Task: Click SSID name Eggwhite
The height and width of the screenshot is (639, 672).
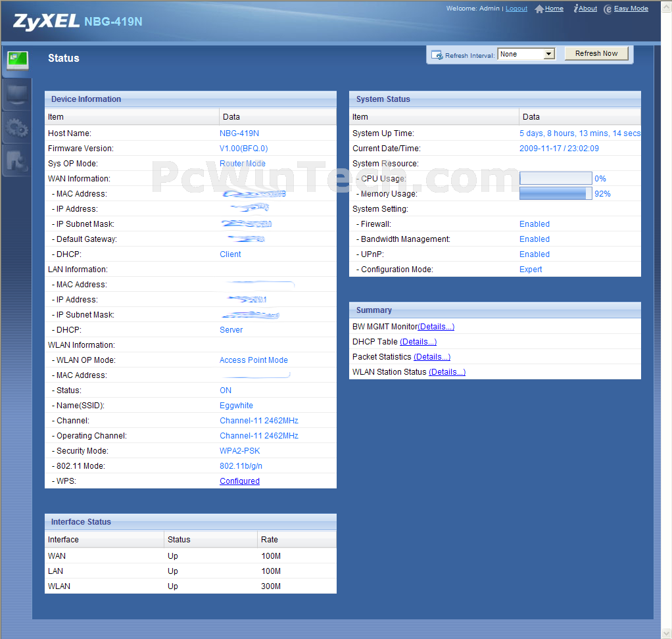Action: [x=236, y=406]
